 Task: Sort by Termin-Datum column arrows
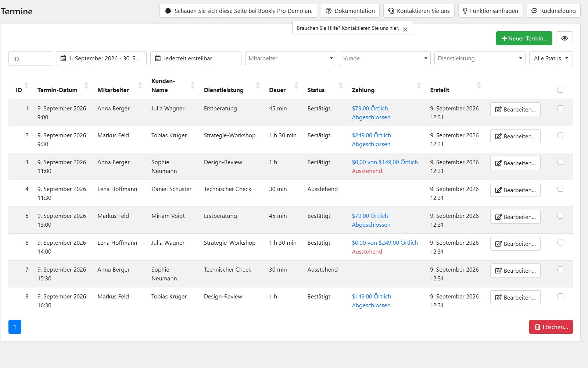86,85
